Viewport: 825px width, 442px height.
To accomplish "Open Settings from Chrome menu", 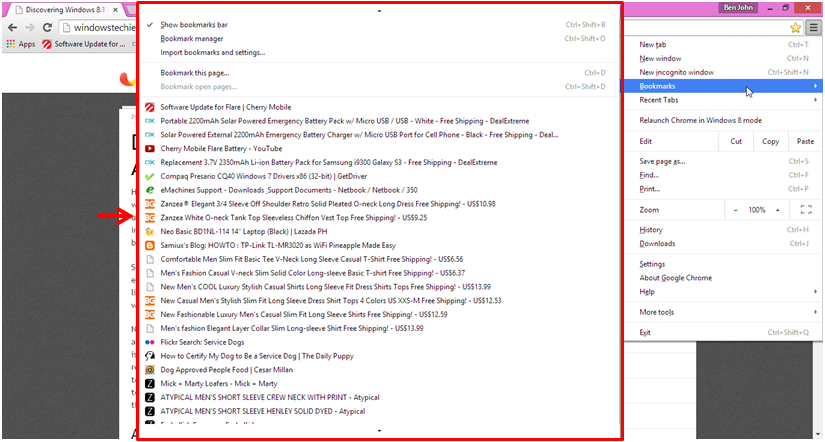I will 723,264.
